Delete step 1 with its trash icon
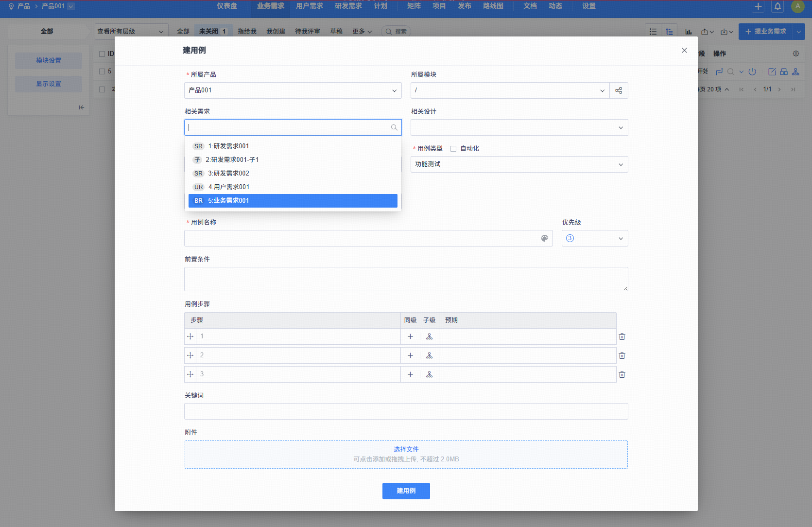This screenshot has height=527, width=812. pyautogui.click(x=622, y=336)
